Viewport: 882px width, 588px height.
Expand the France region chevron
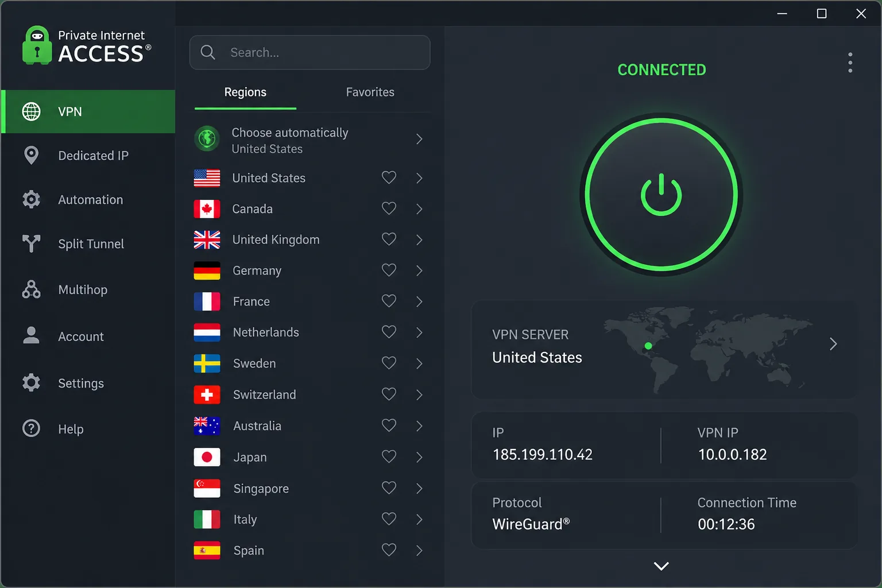(x=419, y=301)
